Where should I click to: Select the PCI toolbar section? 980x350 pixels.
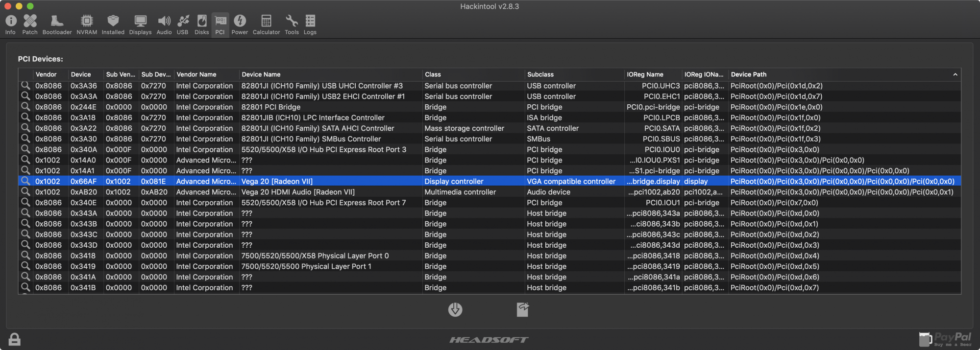(220, 24)
